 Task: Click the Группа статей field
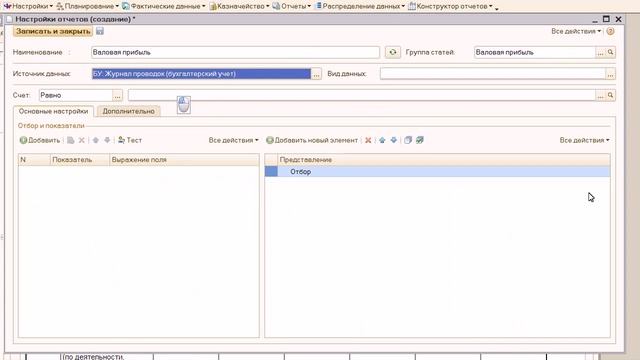click(535, 52)
